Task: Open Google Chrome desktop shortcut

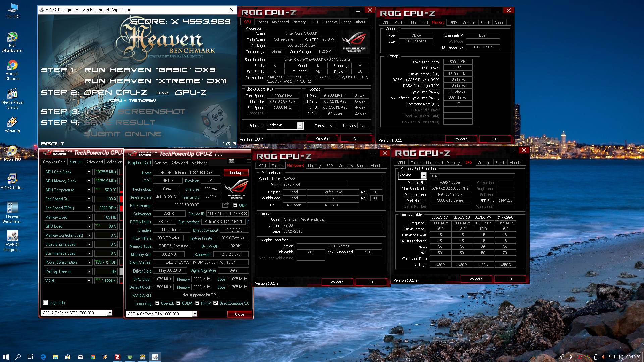Action: [12, 70]
